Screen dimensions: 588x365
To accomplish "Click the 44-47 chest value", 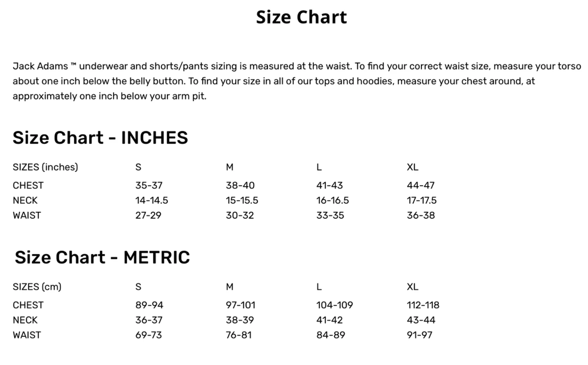I will coord(421,185).
